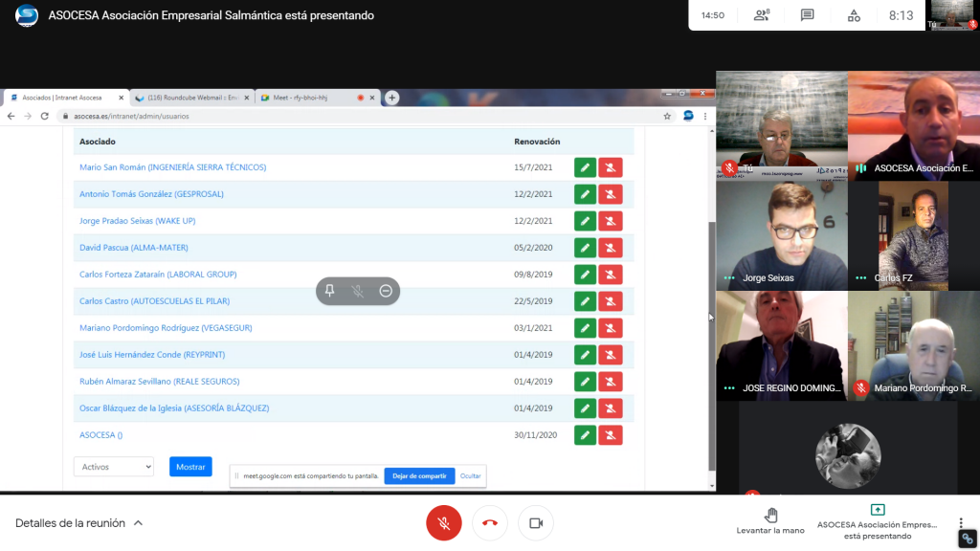Click the shared page vertical scrollbar

(x=711, y=346)
